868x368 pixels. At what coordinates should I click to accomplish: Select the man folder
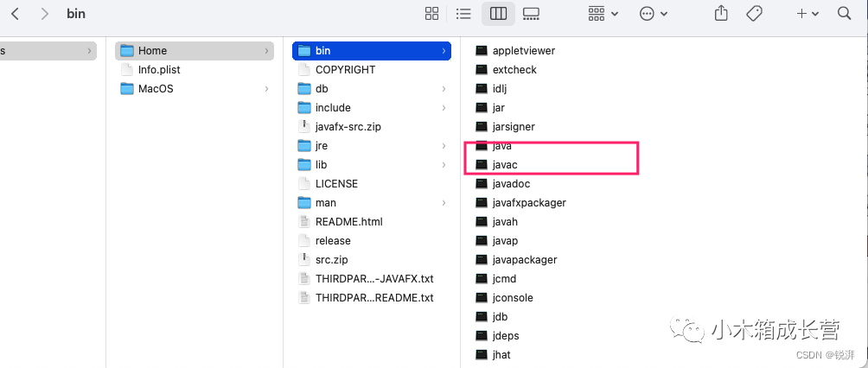point(372,202)
